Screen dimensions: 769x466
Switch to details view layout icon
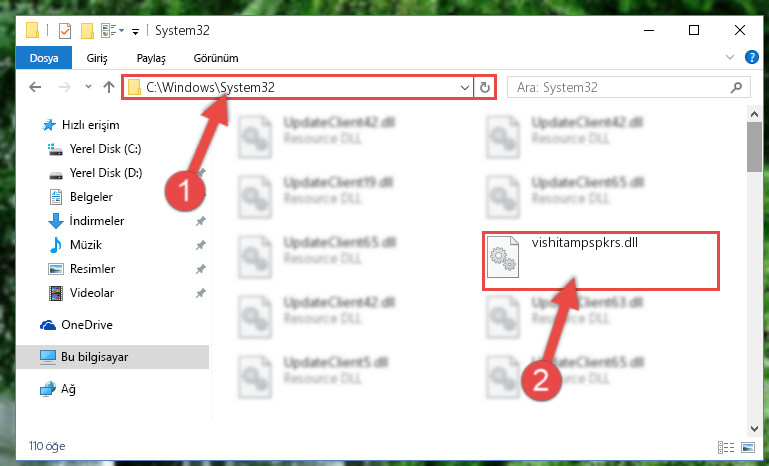point(726,447)
